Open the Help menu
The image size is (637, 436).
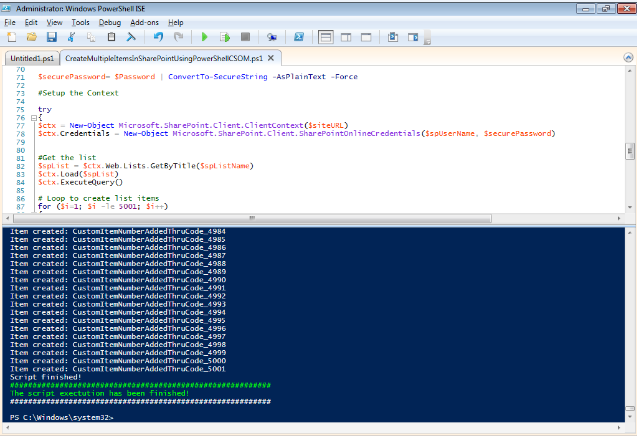click(176, 22)
